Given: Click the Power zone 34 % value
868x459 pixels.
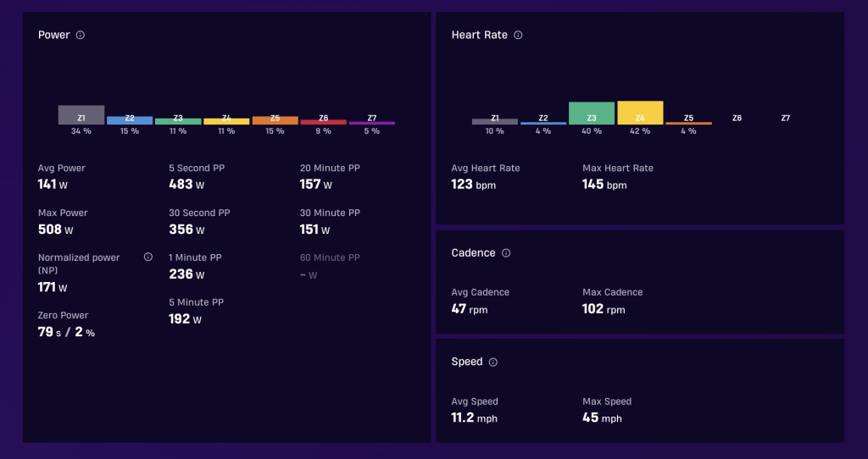Looking at the screenshot, I should tap(81, 131).
